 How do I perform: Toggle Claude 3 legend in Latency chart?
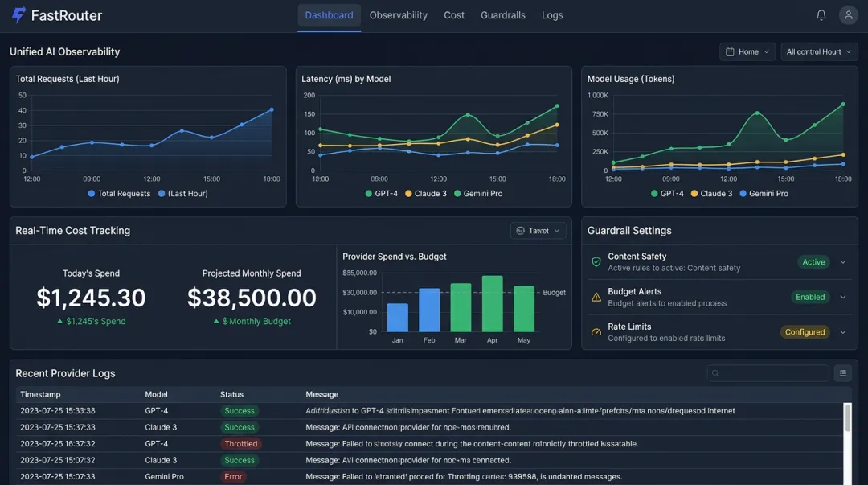[426, 194]
